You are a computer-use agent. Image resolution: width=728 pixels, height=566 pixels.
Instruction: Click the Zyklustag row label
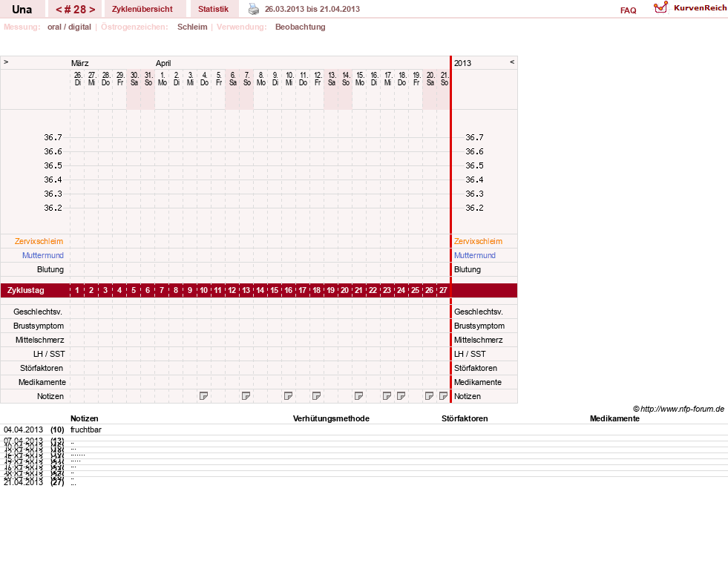26,291
